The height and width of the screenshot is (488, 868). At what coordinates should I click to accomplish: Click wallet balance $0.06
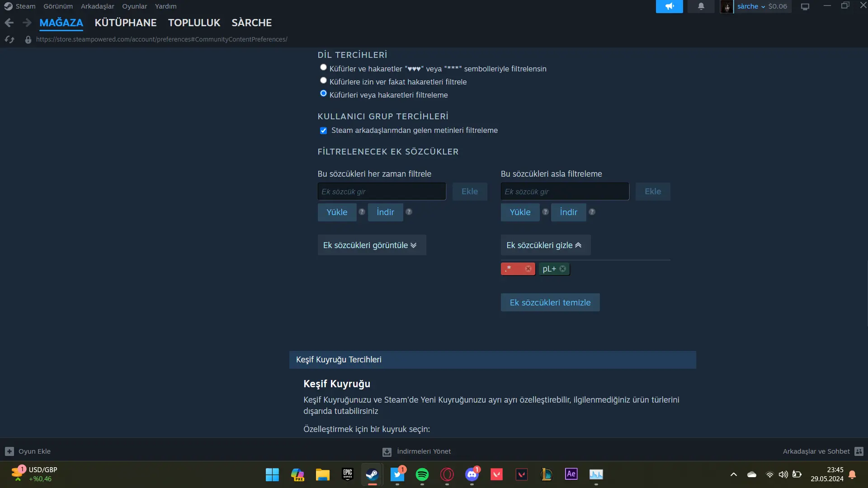point(778,6)
